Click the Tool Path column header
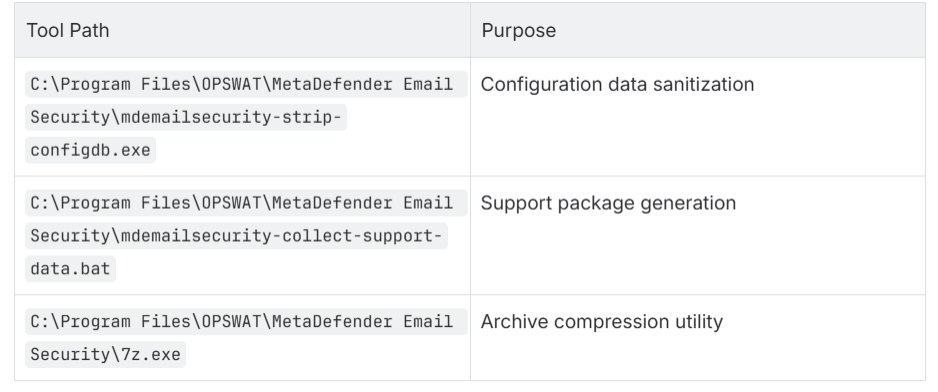Image resolution: width=938 pixels, height=392 pixels. [242, 31]
